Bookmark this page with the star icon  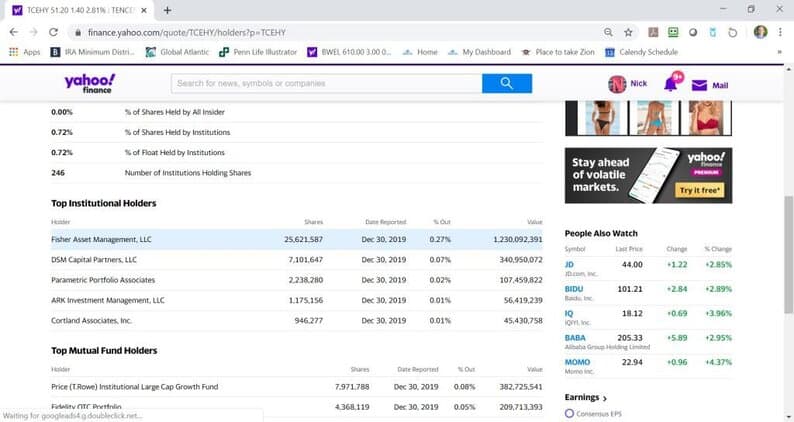point(628,32)
